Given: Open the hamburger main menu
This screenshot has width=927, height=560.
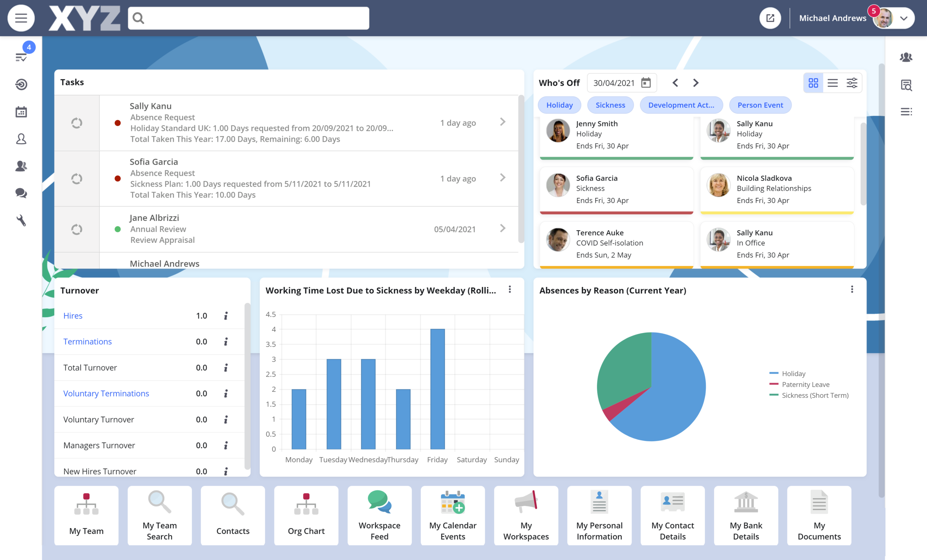Looking at the screenshot, I should tap(21, 18).
